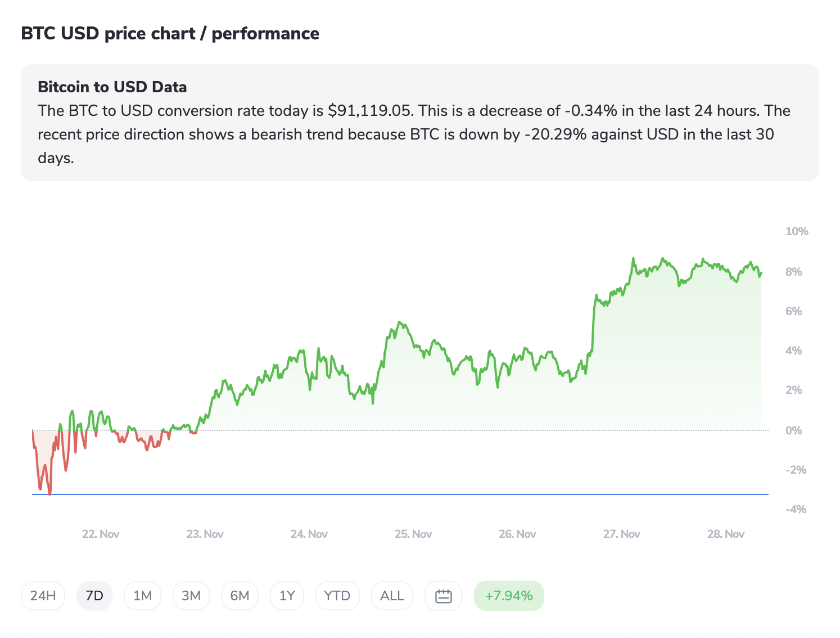Switch chart to 3M range
The height and width of the screenshot is (638, 840).
pyautogui.click(x=191, y=596)
